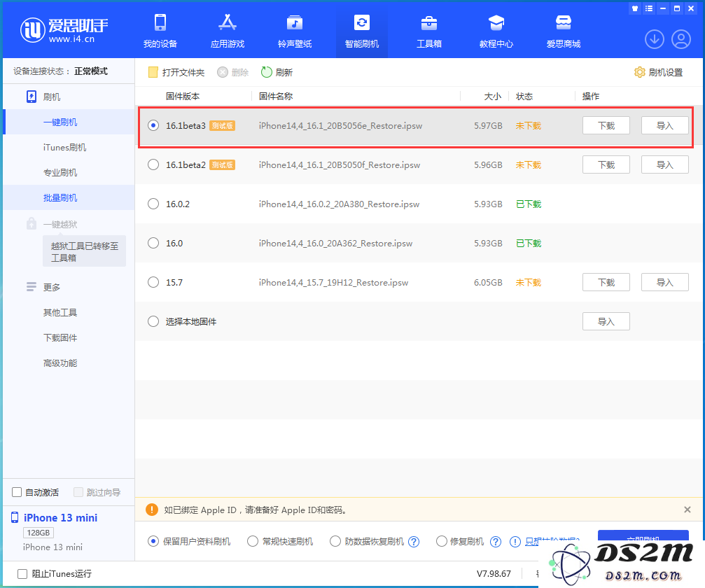Screen dimensions: 705x588
Task: Open help icon beside 防数据恢复刷机
Action: coord(414,541)
